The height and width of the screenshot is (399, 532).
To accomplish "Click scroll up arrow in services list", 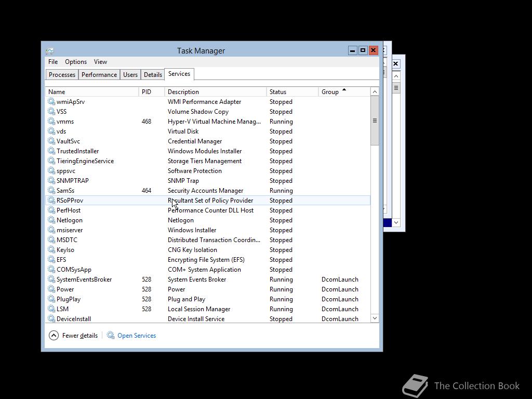I will pyautogui.click(x=375, y=92).
